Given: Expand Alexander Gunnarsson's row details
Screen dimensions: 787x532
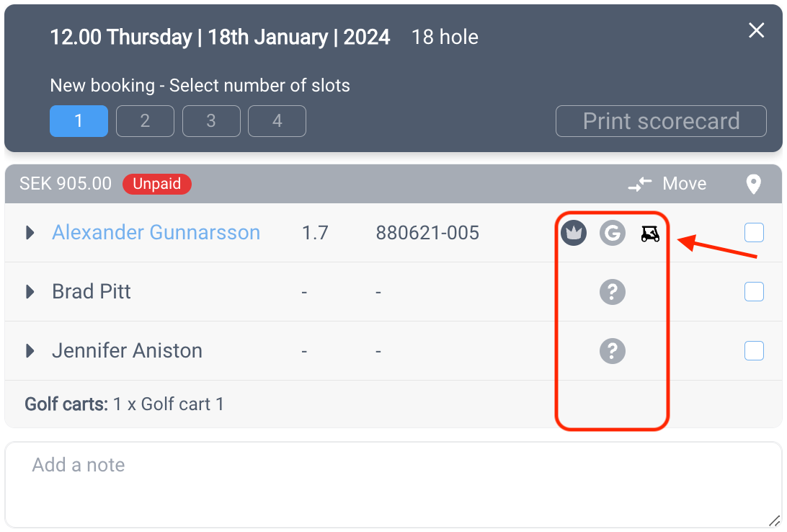Looking at the screenshot, I should pyautogui.click(x=30, y=233).
